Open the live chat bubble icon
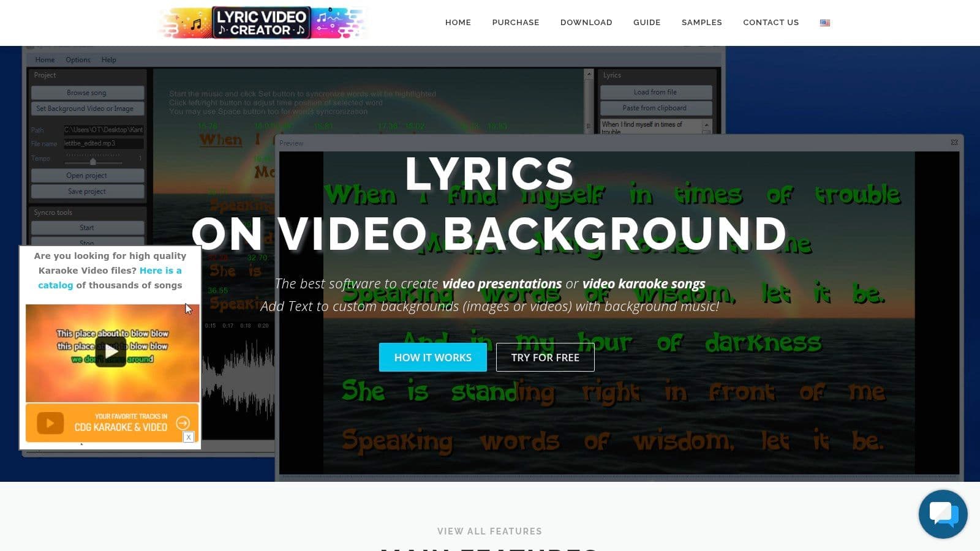 [x=943, y=514]
